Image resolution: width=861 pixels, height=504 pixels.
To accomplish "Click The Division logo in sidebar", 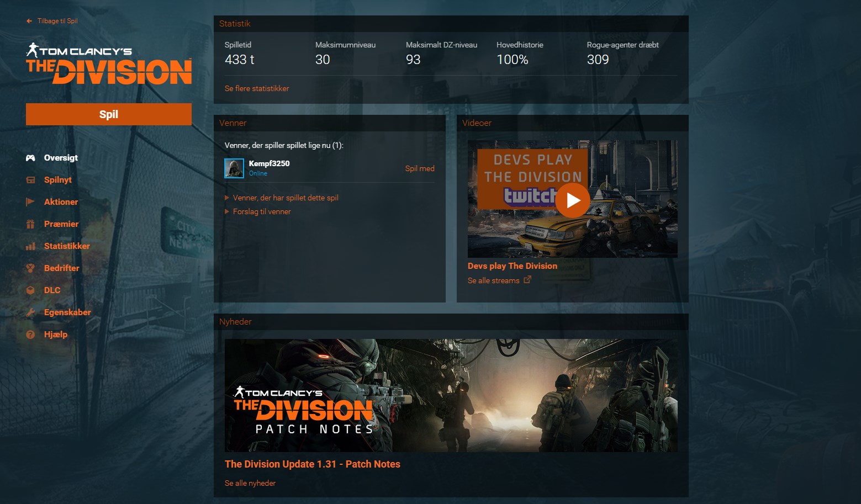I will click(109, 63).
